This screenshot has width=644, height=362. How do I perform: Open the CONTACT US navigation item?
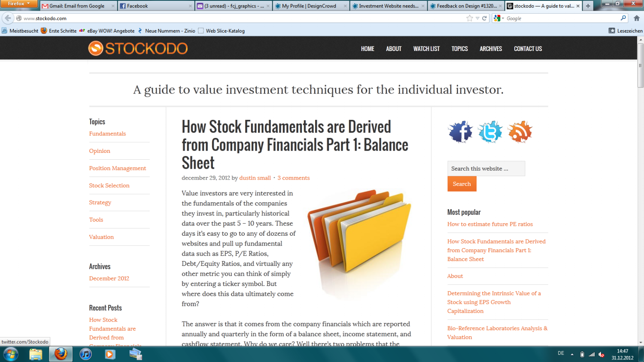528,49
